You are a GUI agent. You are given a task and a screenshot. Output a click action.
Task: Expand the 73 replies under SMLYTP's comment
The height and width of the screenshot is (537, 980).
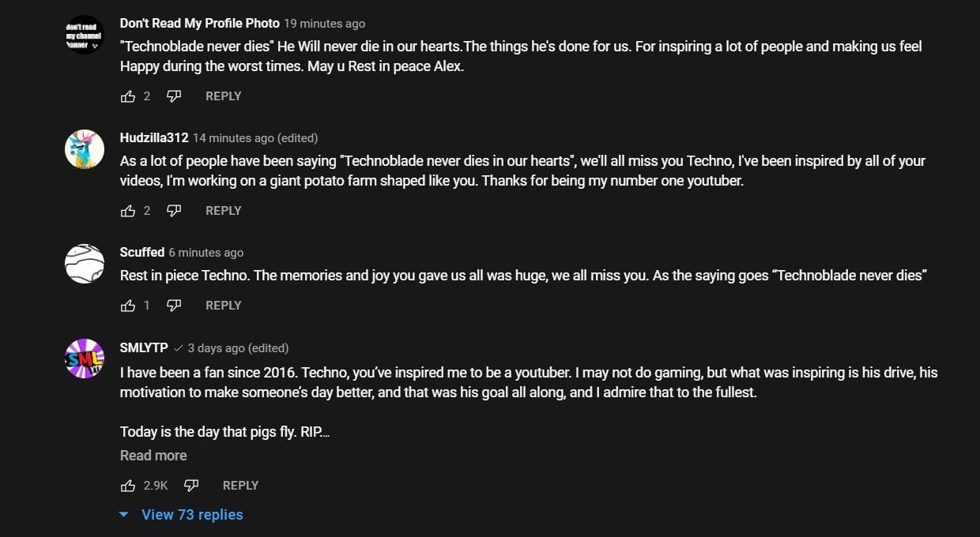(192, 514)
